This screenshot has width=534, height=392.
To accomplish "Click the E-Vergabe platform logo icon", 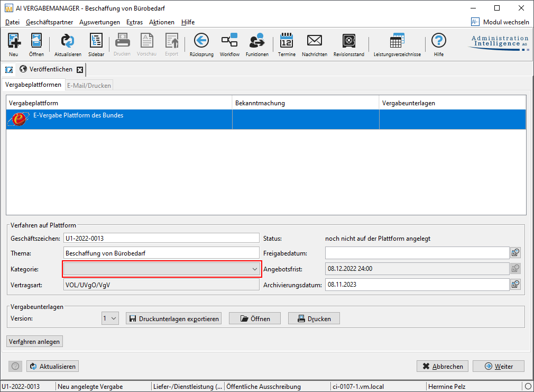I will 19,119.
